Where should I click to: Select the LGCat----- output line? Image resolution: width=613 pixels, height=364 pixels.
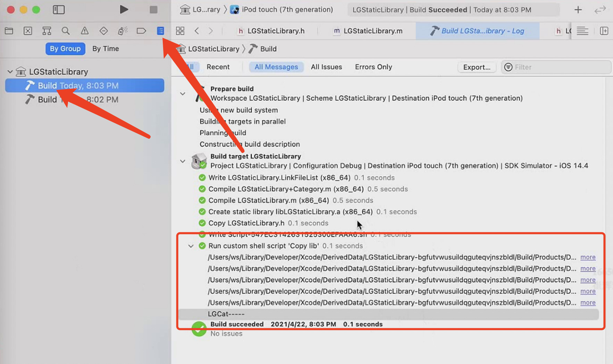[389, 314]
